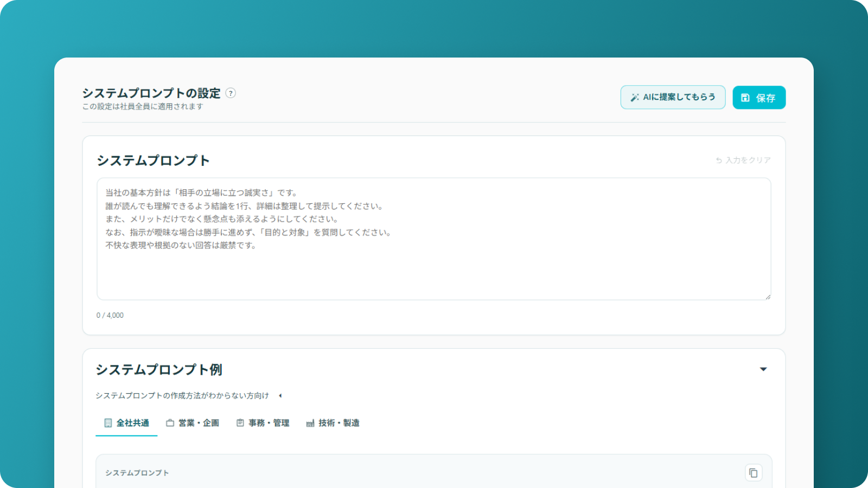868x488 pixels.
Task: Click inside the system prompt text area
Action: pyautogui.click(x=433, y=239)
